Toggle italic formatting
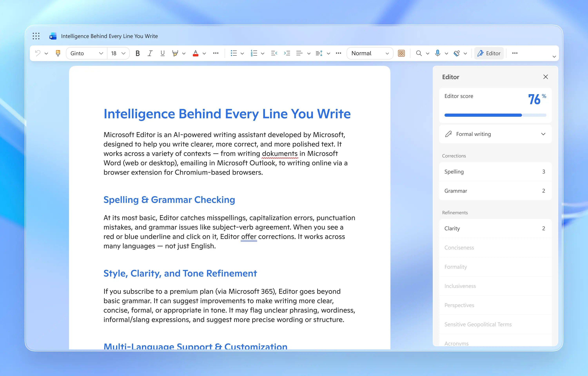The image size is (588, 376). [150, 53]
